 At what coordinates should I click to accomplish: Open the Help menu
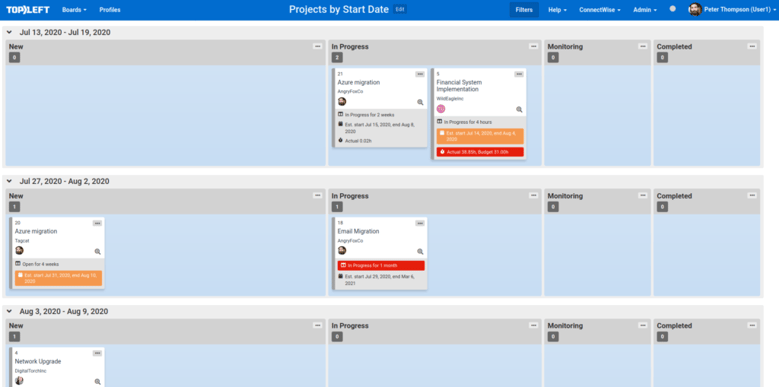click(557, 10)
